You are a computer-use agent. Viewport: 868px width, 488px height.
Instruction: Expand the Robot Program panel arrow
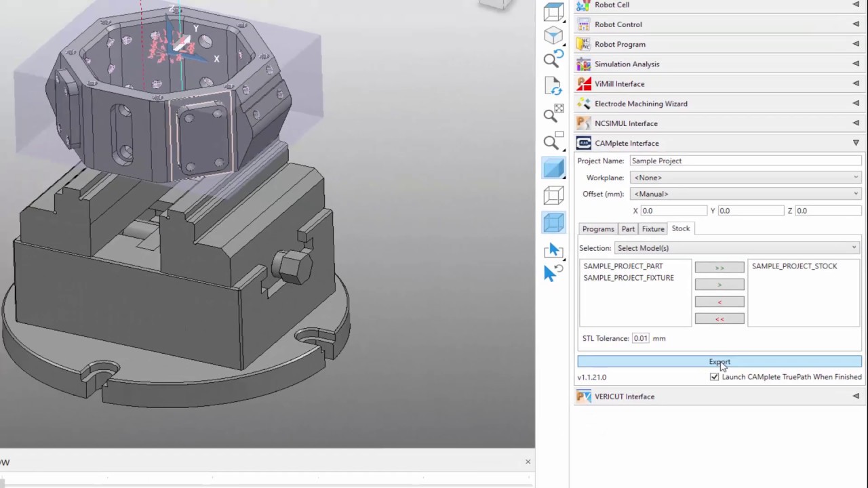point(856,44)
